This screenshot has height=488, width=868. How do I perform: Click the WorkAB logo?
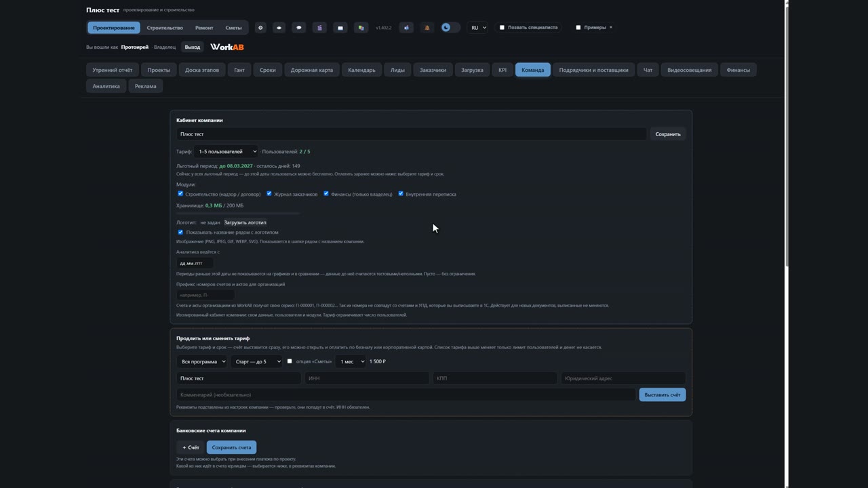coord(227,47)
